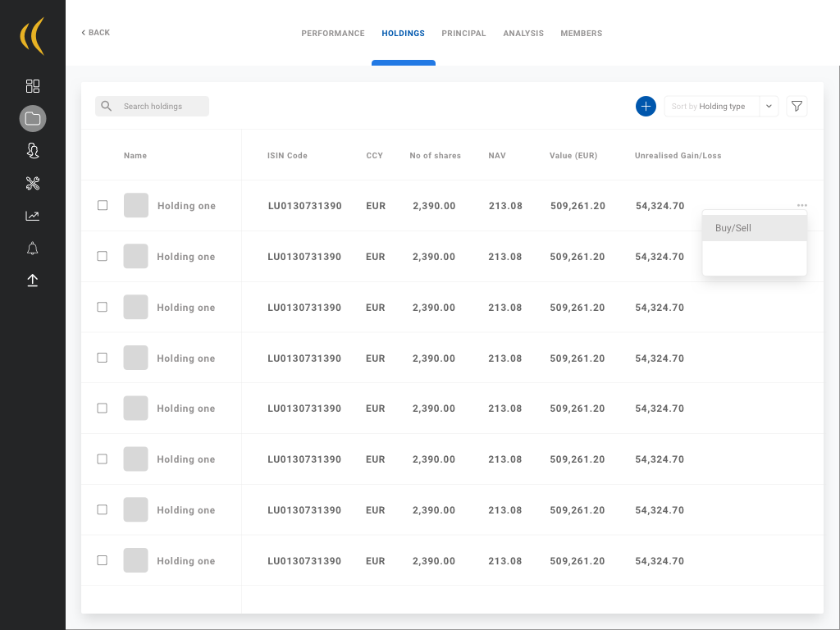Select the Holding one name in first row
840x630 pixels.
click(x=186, y=206)
